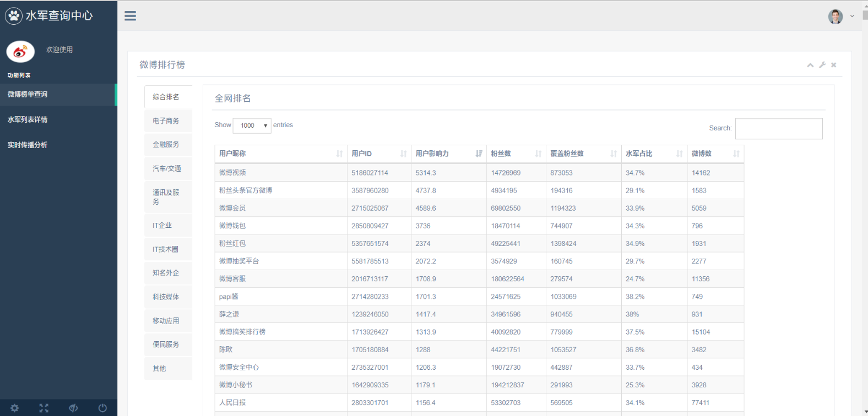Click user name 微博钱包
The height and width of the screenshot is (416, 868).
click(x=232, y=226)
